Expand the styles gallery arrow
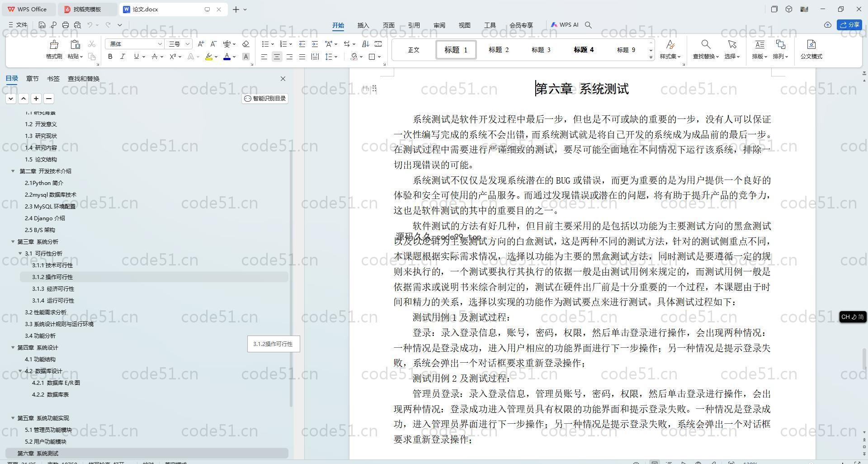Viewport: 868px width, 464px height. coord(651,57)
